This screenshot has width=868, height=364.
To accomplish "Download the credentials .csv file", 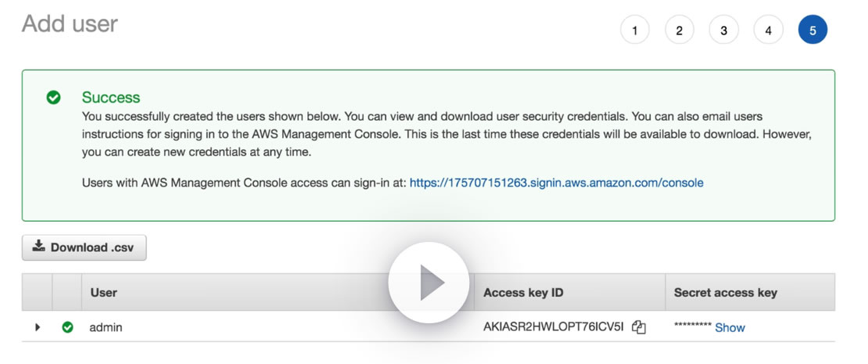I will pos(84,247).
